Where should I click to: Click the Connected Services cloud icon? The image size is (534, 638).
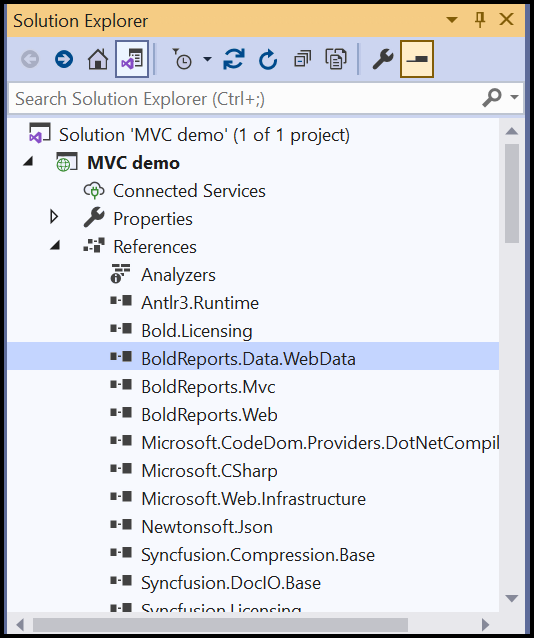(x=94, y=190)
